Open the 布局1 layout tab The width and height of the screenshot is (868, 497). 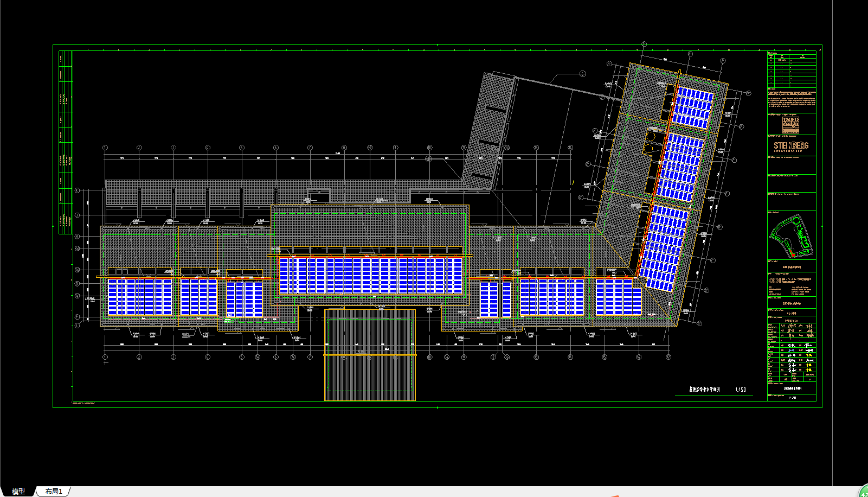tap(54, 491)
